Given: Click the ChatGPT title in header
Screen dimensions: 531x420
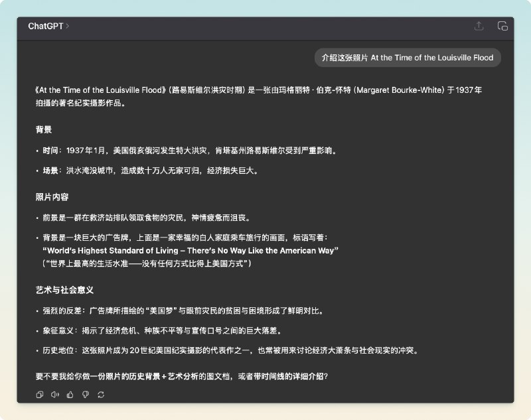Looking at the screenshot, I should tap(45, 27).
